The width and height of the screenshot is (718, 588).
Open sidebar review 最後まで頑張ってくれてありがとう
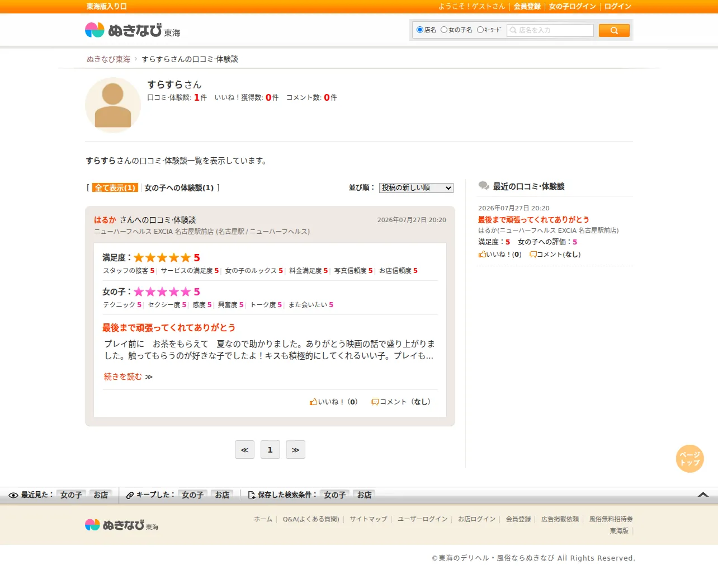point(533,219)
